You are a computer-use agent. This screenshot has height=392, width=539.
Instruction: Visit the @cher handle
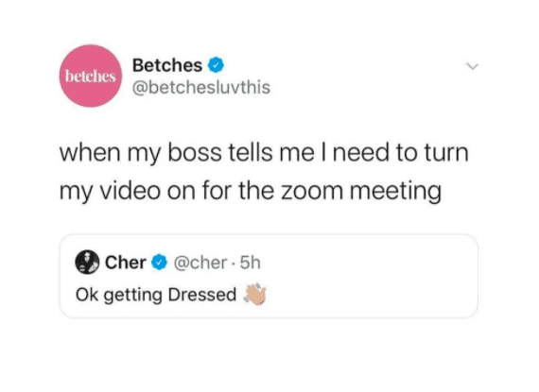click(200, 263)
